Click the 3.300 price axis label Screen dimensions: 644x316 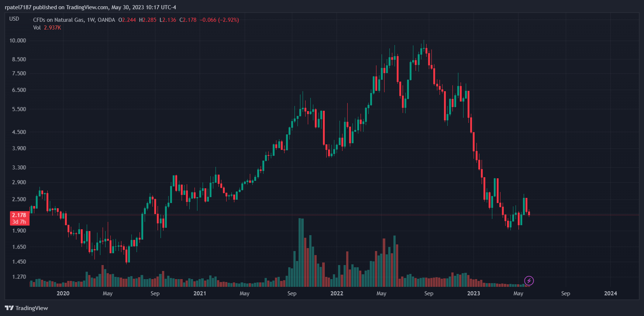[x=19, y=168]
